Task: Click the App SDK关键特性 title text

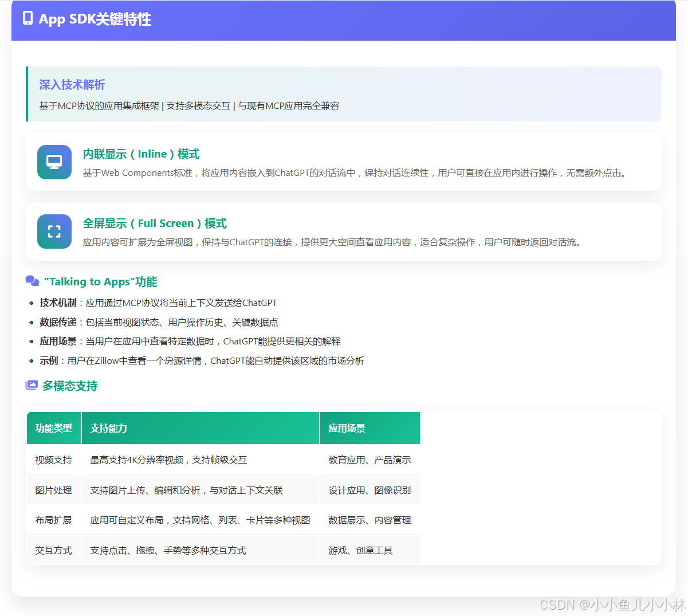Action: pos(95,19)
